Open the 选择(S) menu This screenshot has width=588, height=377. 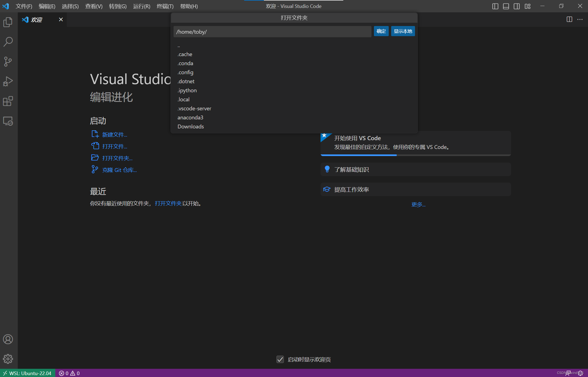point(70,6)
